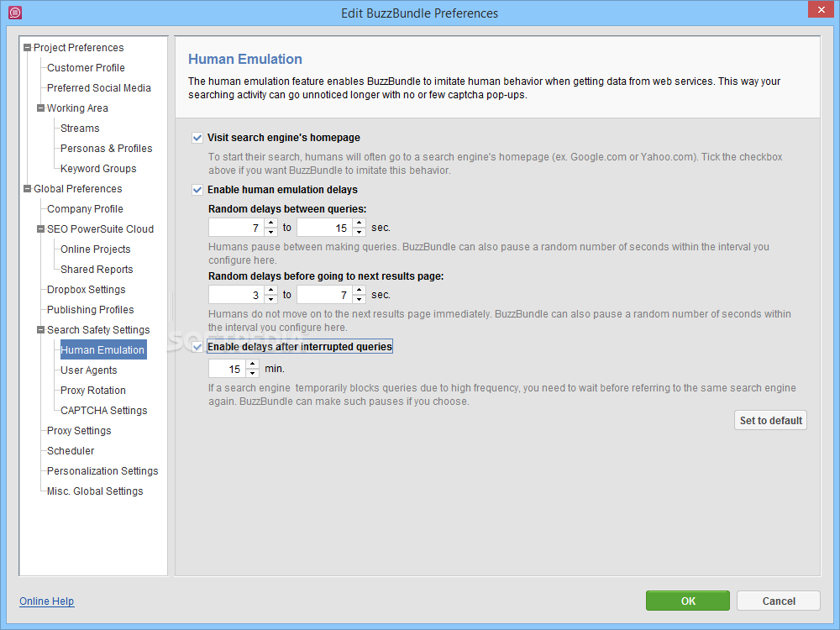Collapse the Global Preferences tree node

pos(28,188)
